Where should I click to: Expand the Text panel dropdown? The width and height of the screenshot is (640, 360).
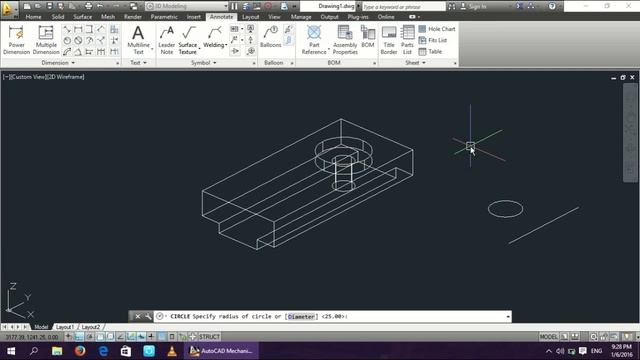tap(138, 63)
